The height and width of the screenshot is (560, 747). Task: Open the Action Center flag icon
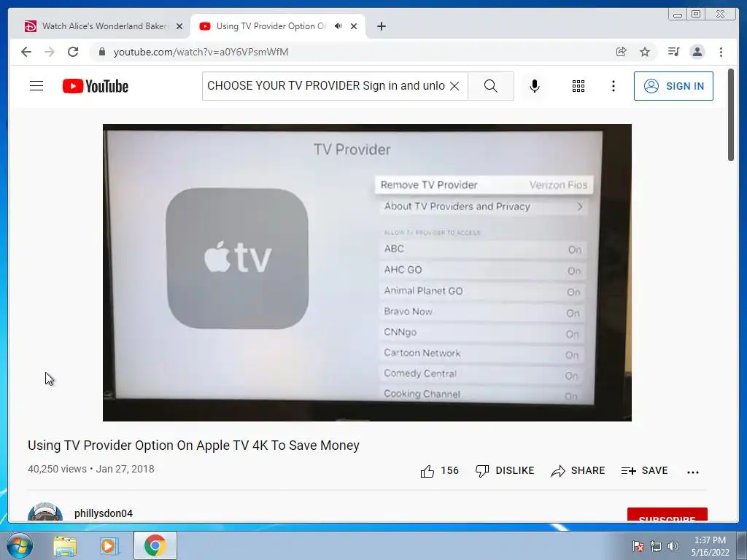point(638,546)
